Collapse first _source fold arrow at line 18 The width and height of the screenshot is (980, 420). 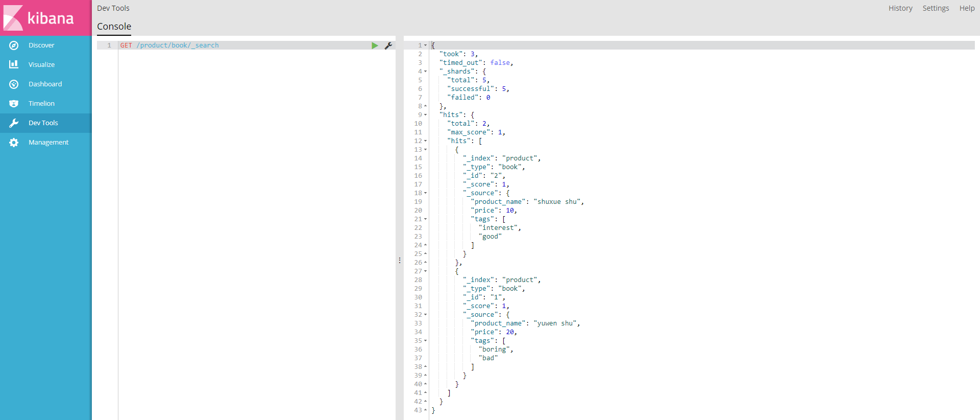point(426,193)
